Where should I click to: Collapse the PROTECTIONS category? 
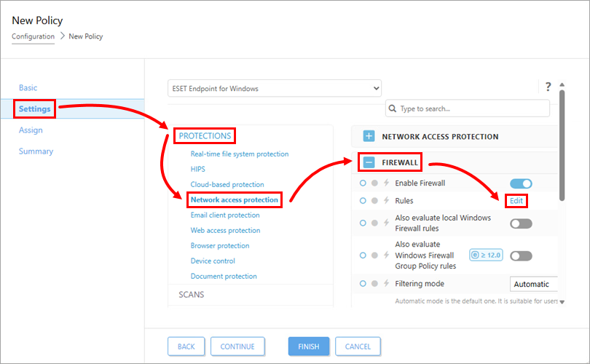[x=205, y=135]
